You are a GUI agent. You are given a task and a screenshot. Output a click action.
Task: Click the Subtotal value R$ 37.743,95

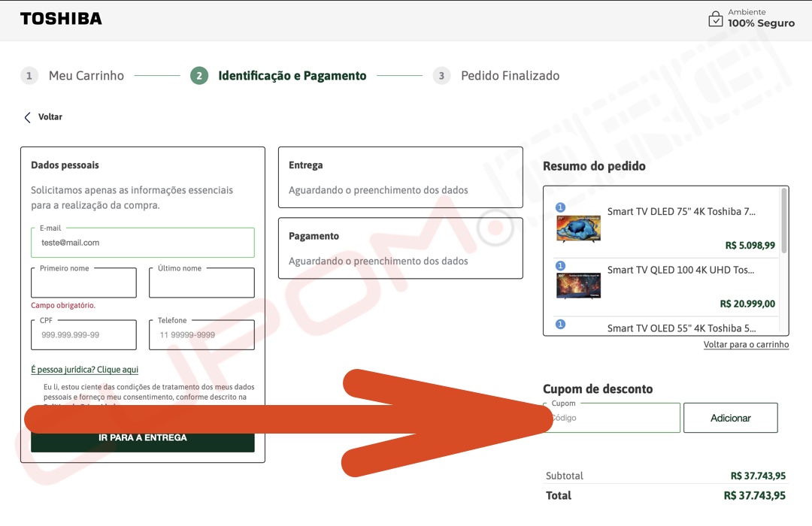coord(758,476)
